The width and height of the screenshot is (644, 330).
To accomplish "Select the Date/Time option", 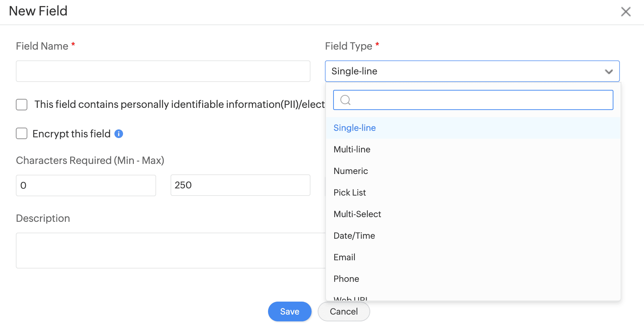I will [354, 236].
